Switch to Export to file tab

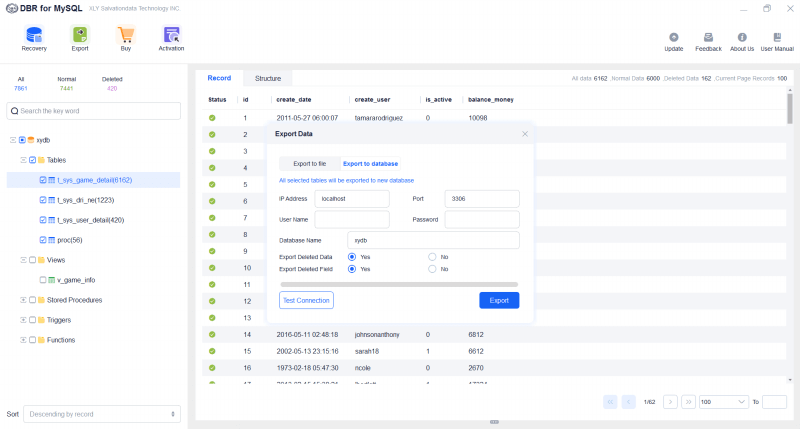309,163
